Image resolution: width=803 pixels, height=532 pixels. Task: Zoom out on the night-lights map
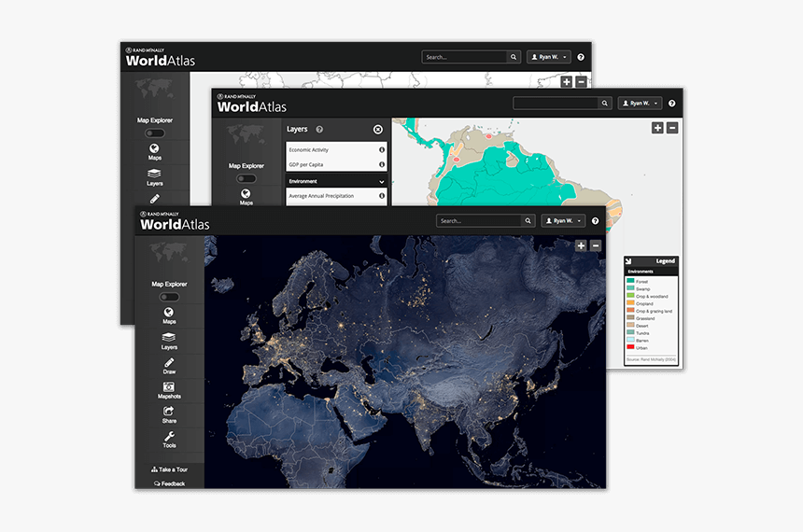596,245
